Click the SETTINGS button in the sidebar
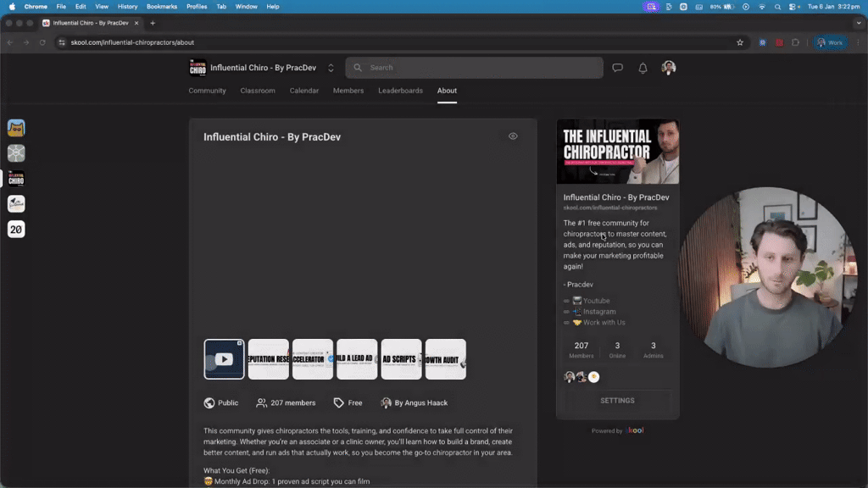 pyautogui.click(x=617, y=400)
